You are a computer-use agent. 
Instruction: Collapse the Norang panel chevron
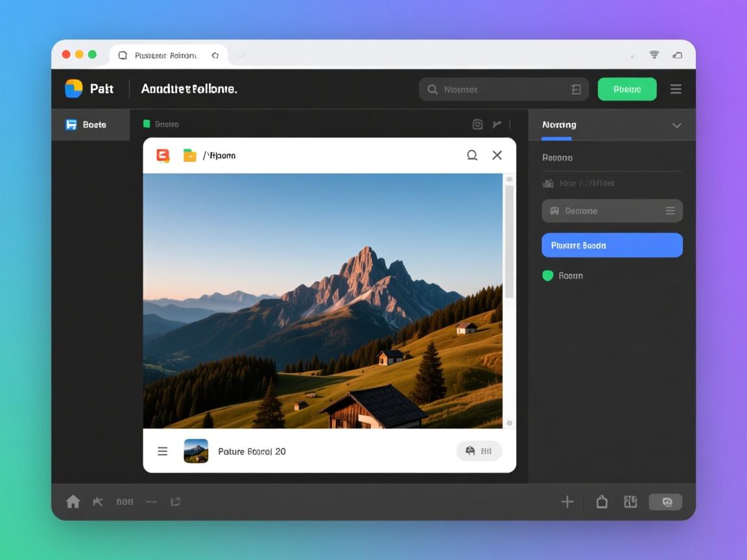point(676,125)
